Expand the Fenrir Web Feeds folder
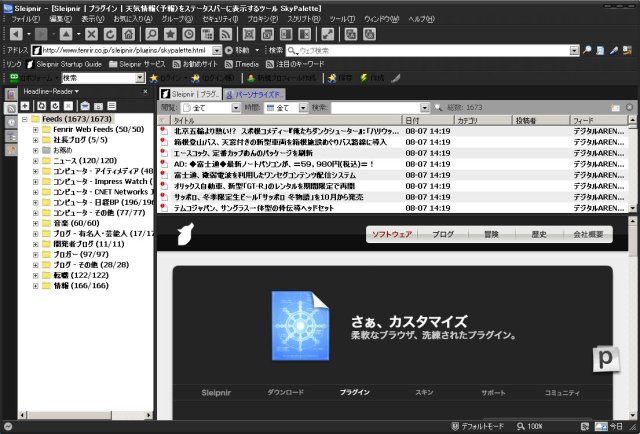Viewport: 640px width, 434px height. coord(36,129)
